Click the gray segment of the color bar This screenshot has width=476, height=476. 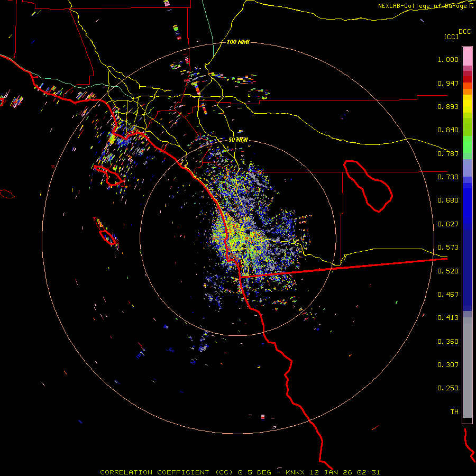click(x=467, y=368)
